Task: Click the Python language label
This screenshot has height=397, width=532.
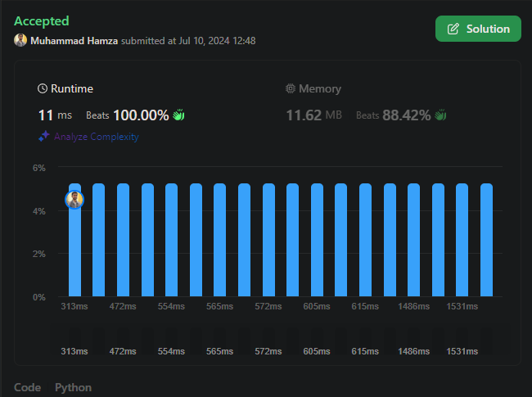Action: (x=73, y=387)
